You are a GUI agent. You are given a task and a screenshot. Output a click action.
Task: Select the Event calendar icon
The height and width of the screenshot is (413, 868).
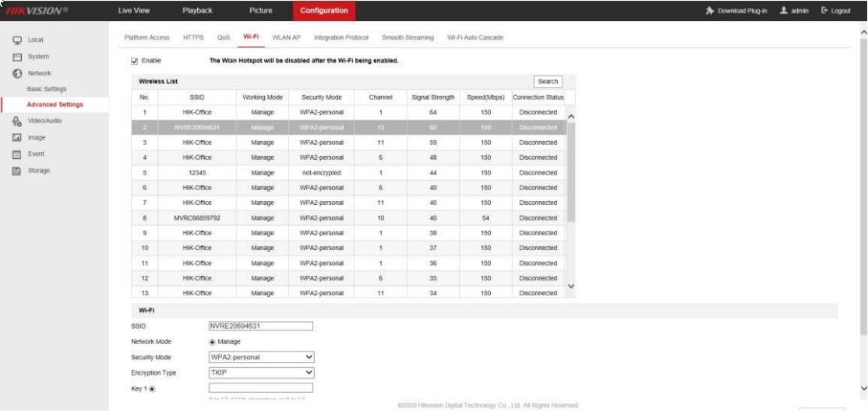(x=16, y=154)
